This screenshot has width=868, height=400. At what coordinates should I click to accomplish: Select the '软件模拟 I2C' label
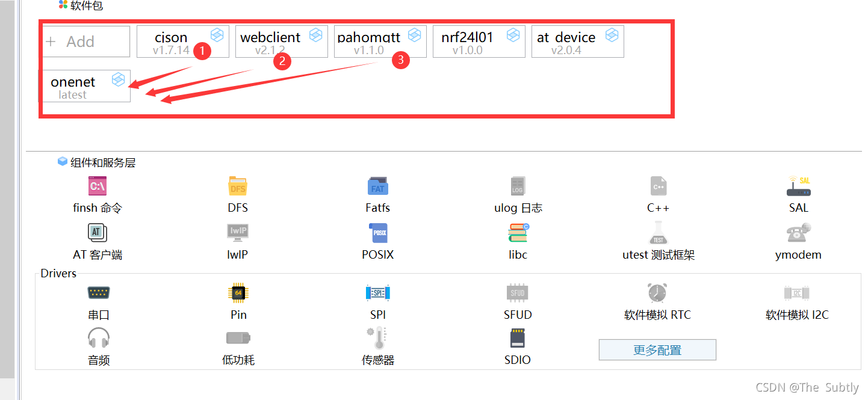(797, 315)
